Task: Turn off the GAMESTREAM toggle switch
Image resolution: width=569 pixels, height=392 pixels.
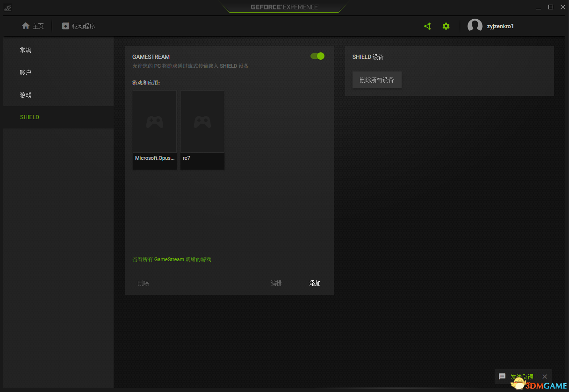Action: (317, 56)
